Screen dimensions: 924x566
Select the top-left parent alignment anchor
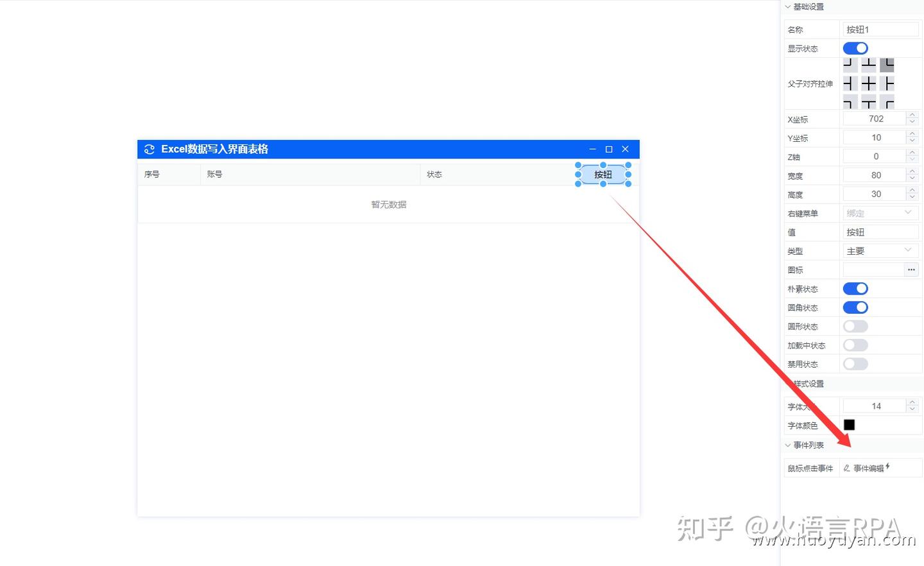[x=850, y=65]
